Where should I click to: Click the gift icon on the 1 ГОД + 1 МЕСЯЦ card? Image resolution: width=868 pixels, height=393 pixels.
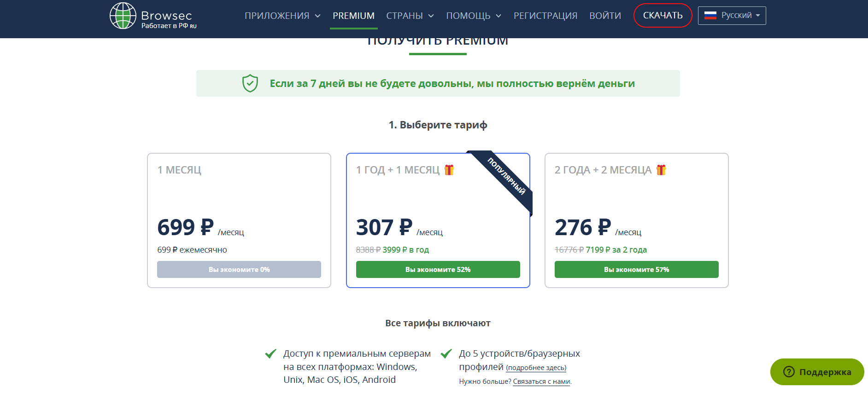449,170
